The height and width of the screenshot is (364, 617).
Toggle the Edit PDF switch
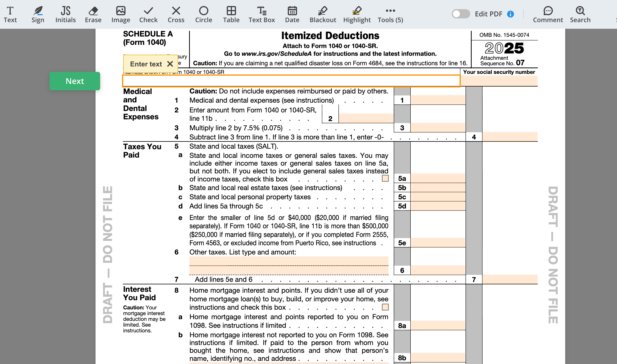tap(461, 14)
